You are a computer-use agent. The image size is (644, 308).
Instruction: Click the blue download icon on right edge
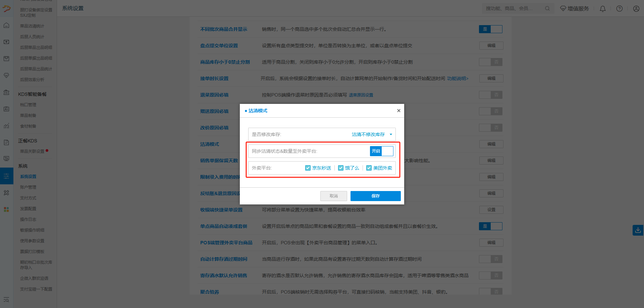[638, 230]
